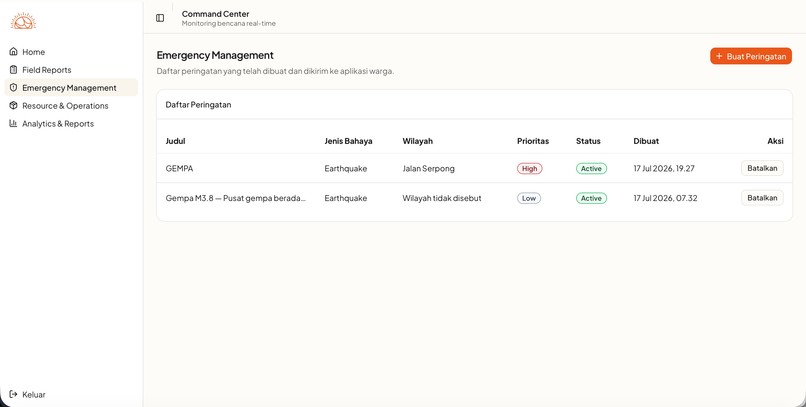Click the Dibuat column header

coord(646,141)
